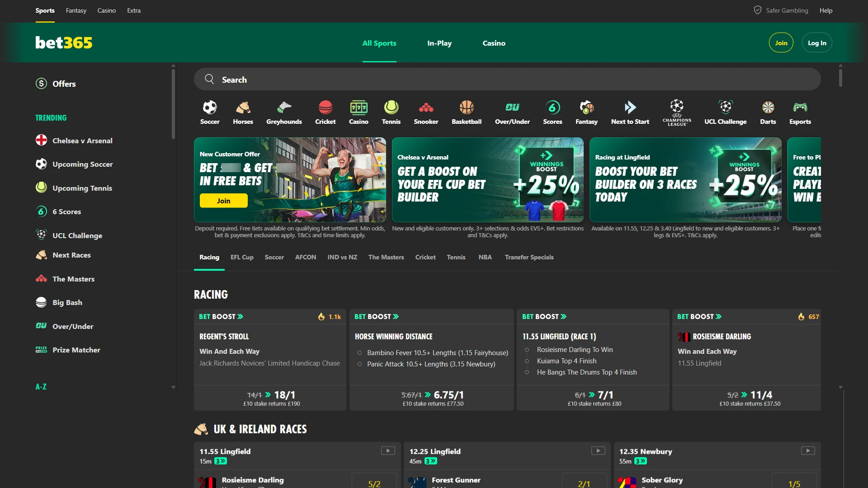Expand the Regent's Stroll Bet Boost
This screenshot has height=488, width=868.
[221, 316]
